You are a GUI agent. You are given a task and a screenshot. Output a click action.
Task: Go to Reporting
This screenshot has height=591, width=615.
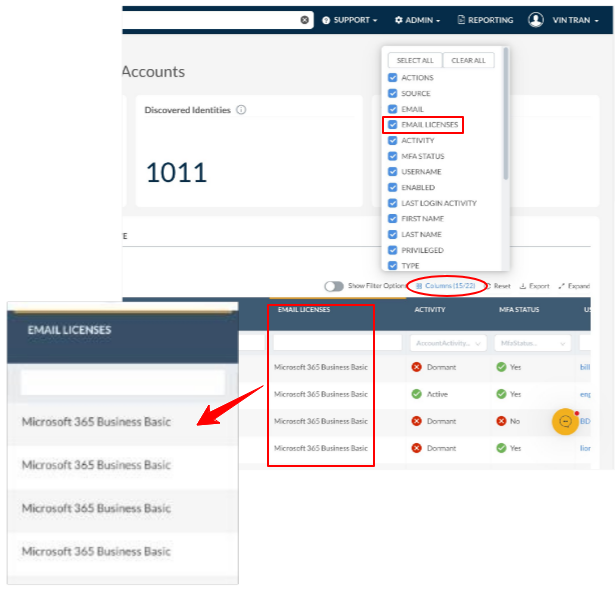click(485, 20)
